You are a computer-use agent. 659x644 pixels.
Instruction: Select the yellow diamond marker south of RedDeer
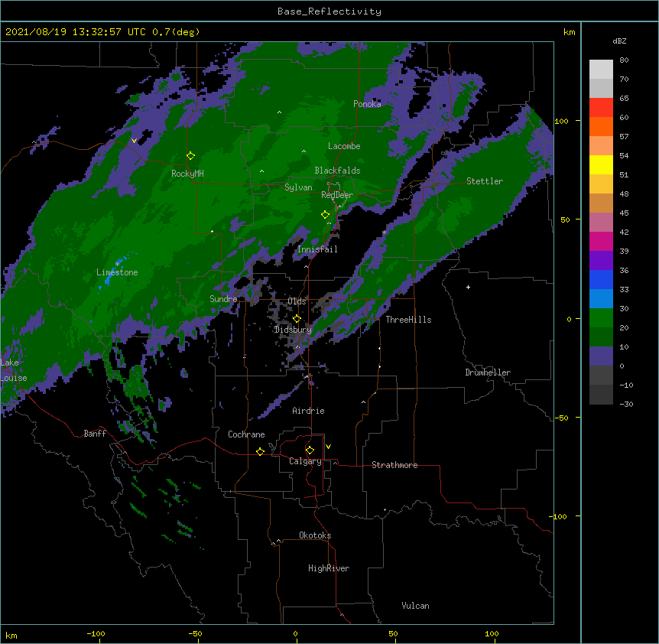(x=326, y=215)
